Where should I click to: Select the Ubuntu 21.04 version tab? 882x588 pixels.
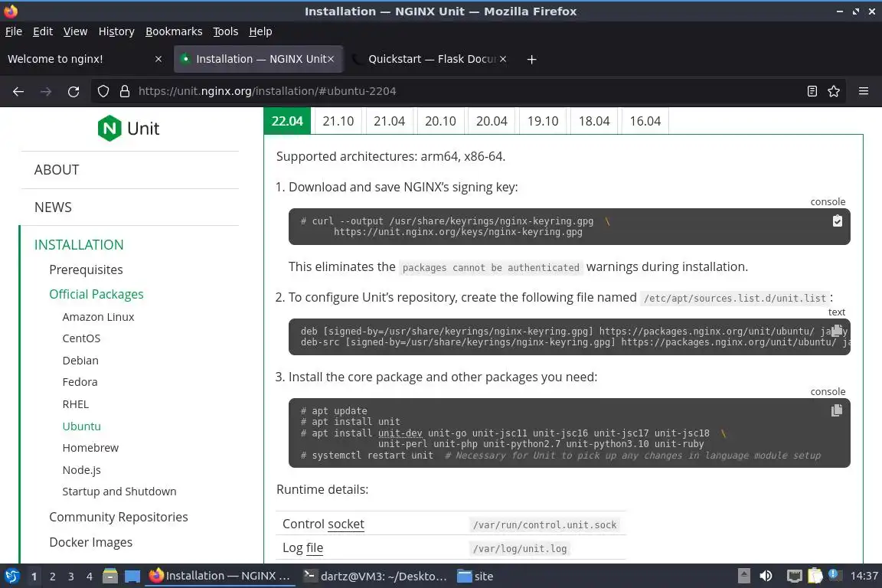tap(389, 121)
